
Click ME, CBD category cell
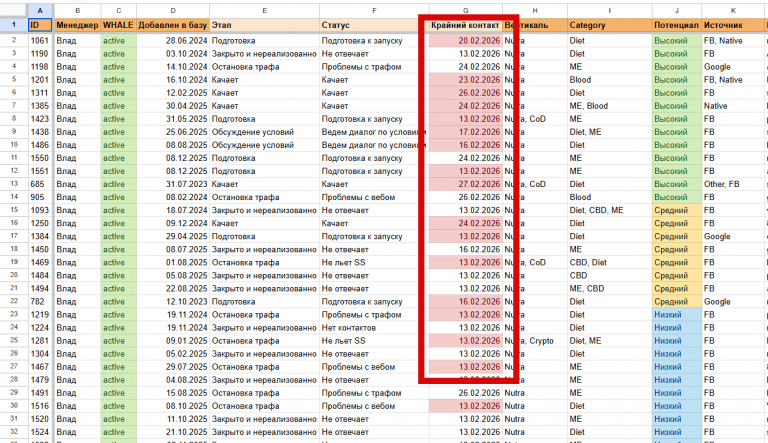pos(609,289)
